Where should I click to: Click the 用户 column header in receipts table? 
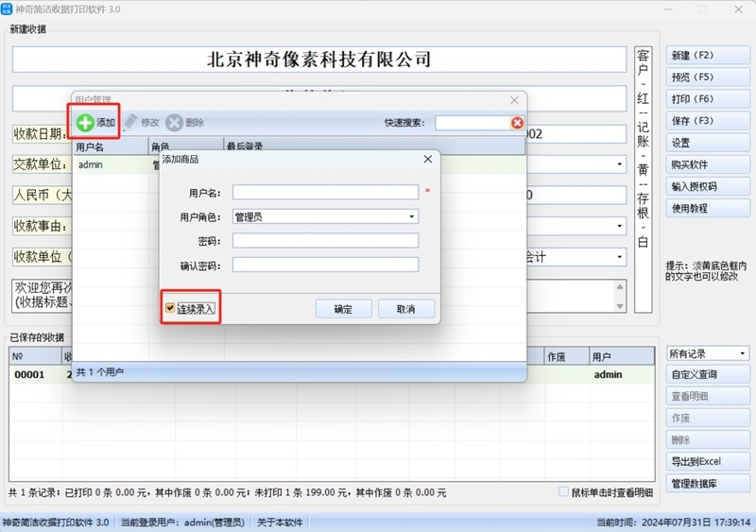click(x=622, y=356)
